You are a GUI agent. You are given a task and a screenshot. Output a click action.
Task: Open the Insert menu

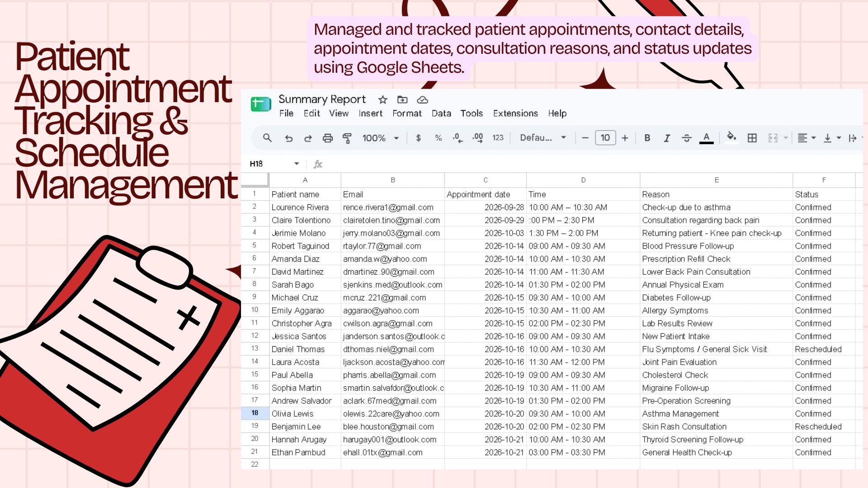[x=370, y=113]
